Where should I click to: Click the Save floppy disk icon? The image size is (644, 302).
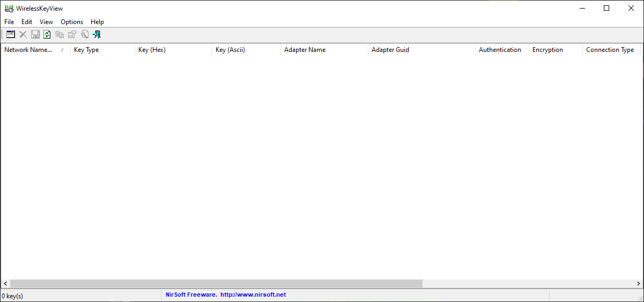point(35,34)
